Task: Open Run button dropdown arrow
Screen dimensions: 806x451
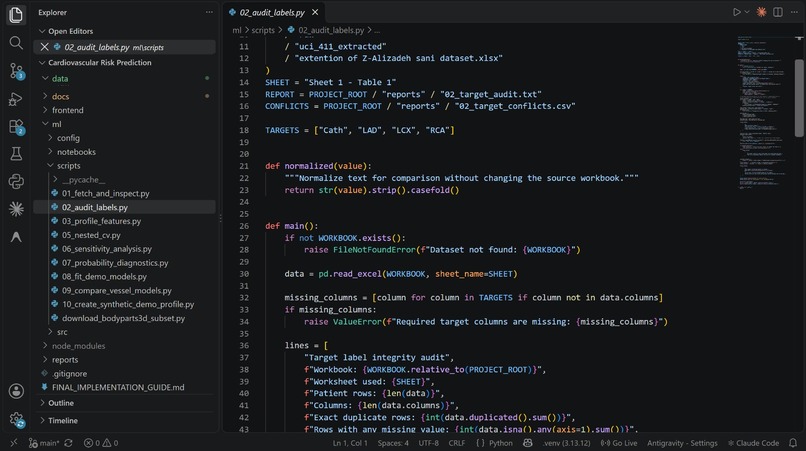Action: tap(747, 12)
